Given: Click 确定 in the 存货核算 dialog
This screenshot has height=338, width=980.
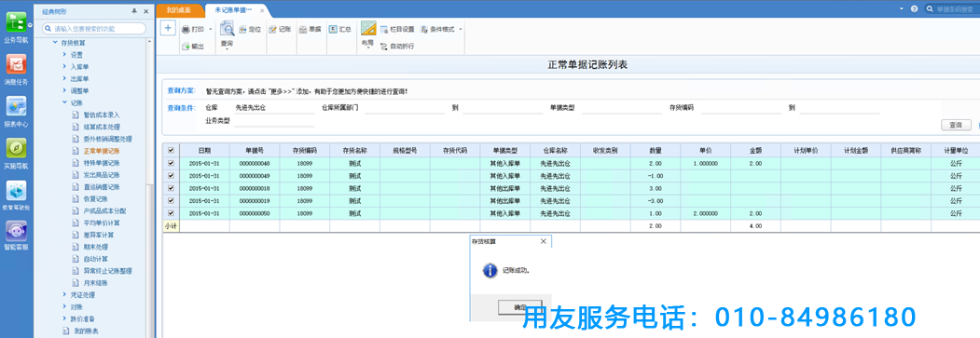Looking at the screenshot, I should click(520, 307).
